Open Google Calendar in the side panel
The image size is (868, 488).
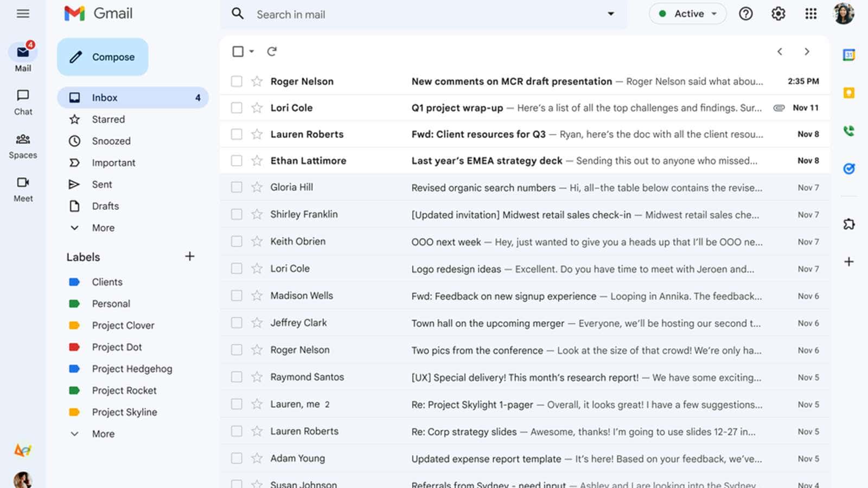click(x=849, y=54)
